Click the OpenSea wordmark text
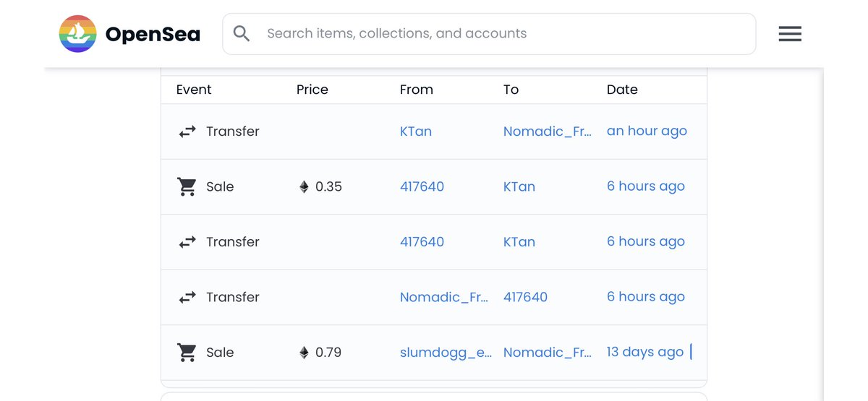868x401 pixels. point(153,34)
